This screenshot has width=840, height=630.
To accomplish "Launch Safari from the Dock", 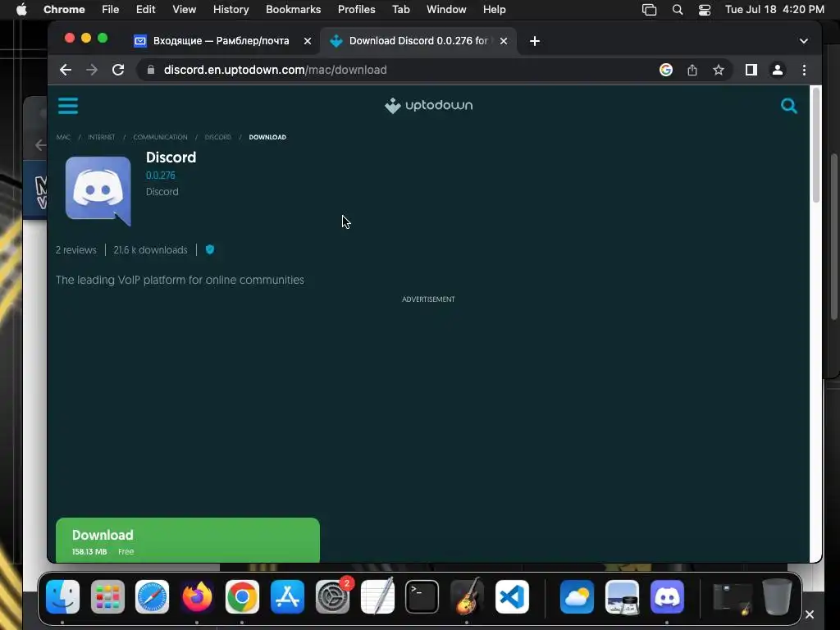I will coord(152,596).
